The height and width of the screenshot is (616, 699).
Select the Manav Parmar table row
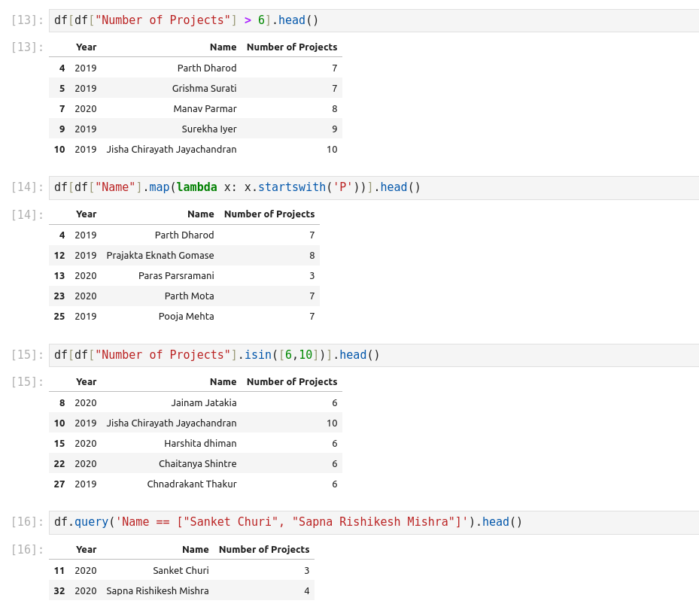click(x=196, y=109)
